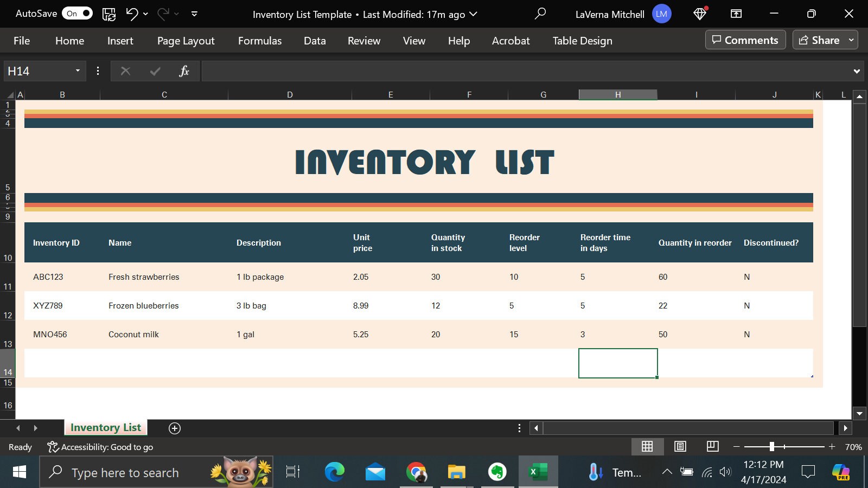Open Excel icon in Windows taskbar
868x488 pixels.
pos(538,472)
